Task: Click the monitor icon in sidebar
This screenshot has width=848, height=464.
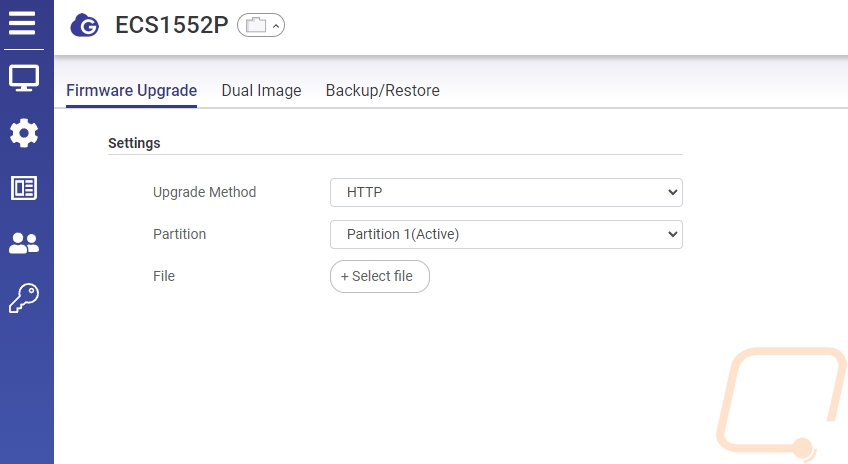Action: pyautogui.click(x=24, y=78)
